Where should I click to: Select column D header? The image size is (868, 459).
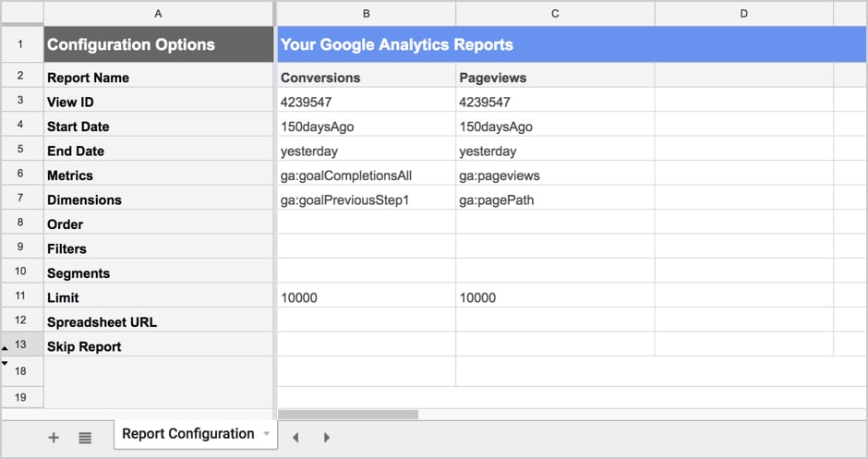(743, 13)
